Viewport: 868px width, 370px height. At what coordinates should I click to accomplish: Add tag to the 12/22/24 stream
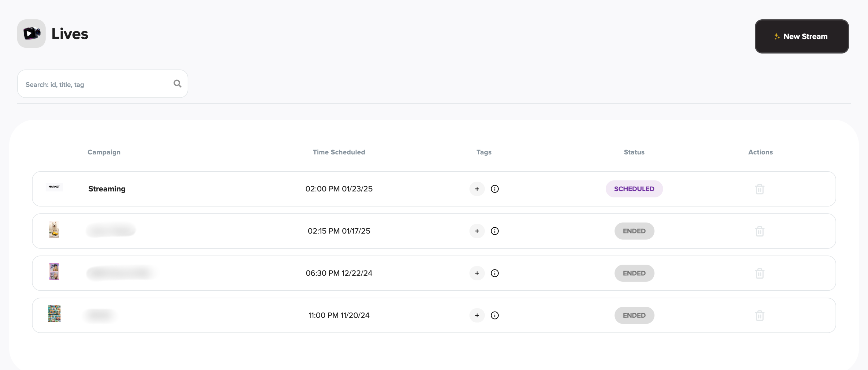(477, 273)
